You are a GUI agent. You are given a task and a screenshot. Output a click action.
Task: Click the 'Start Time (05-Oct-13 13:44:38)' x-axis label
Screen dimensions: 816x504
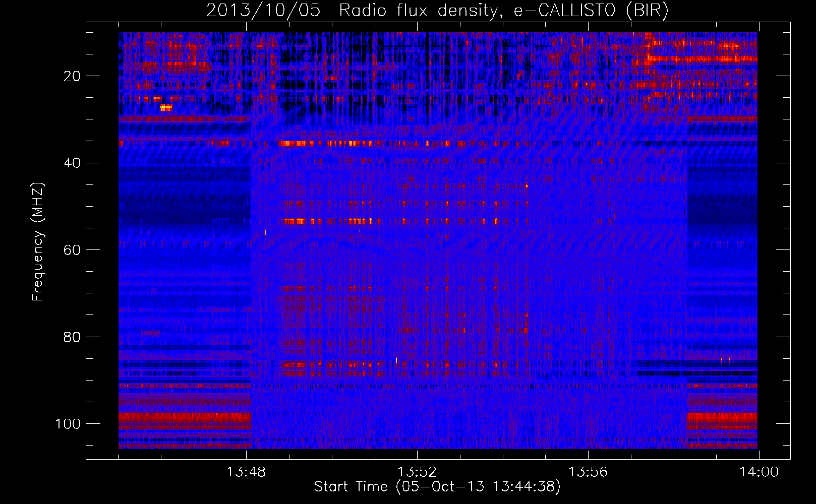coord(437,487)
